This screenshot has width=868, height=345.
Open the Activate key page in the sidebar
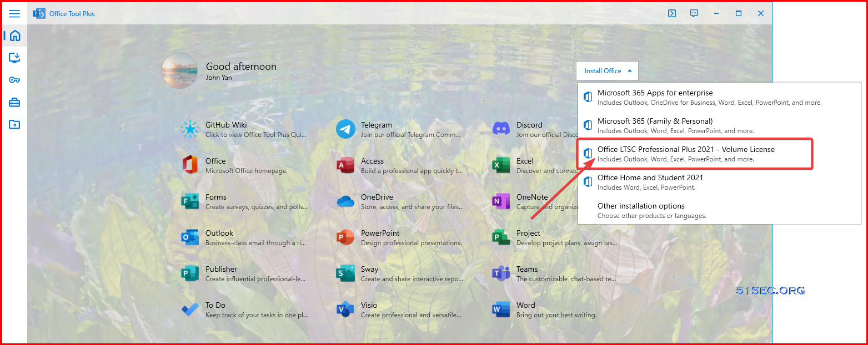15,80
